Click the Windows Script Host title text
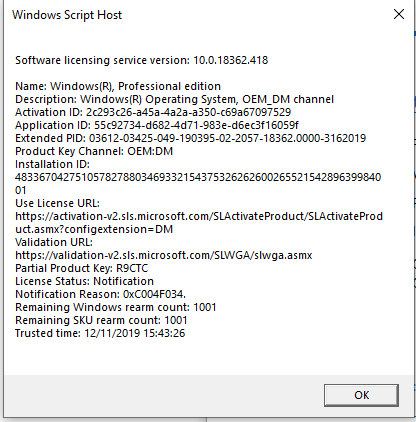The image size is (416, 422). point(67,15)
